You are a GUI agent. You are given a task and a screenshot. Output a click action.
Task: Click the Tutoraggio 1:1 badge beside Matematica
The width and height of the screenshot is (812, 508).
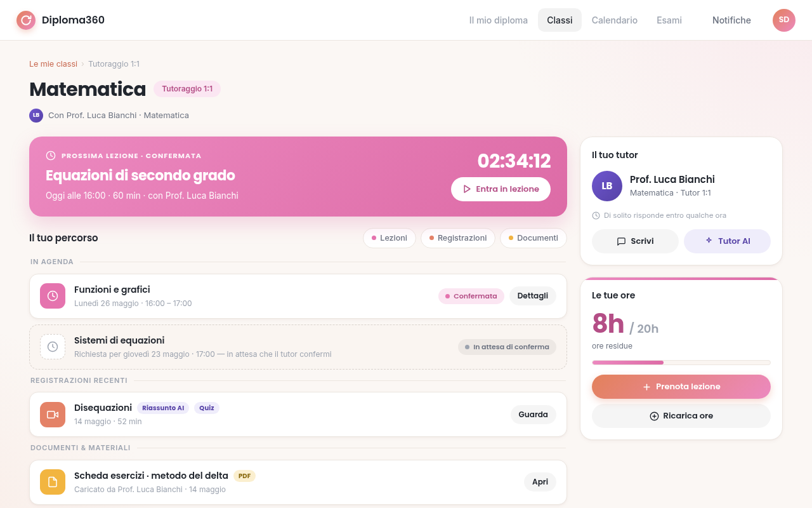(x=187, y=89)
